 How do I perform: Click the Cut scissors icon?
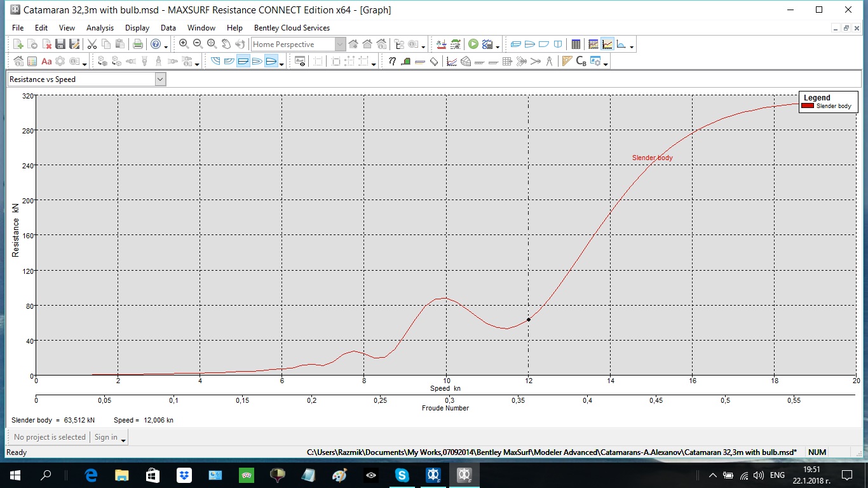pos(92,44)
